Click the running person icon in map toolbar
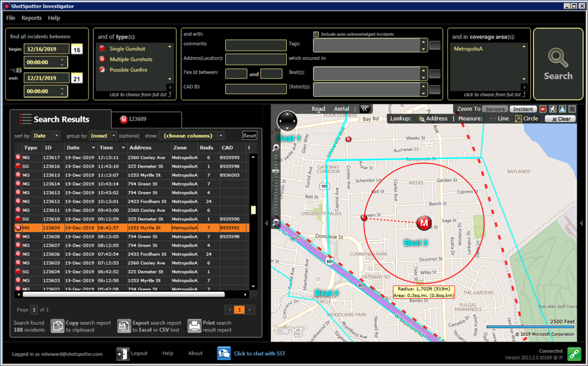The image size is (588, 366). click(553, 109)
